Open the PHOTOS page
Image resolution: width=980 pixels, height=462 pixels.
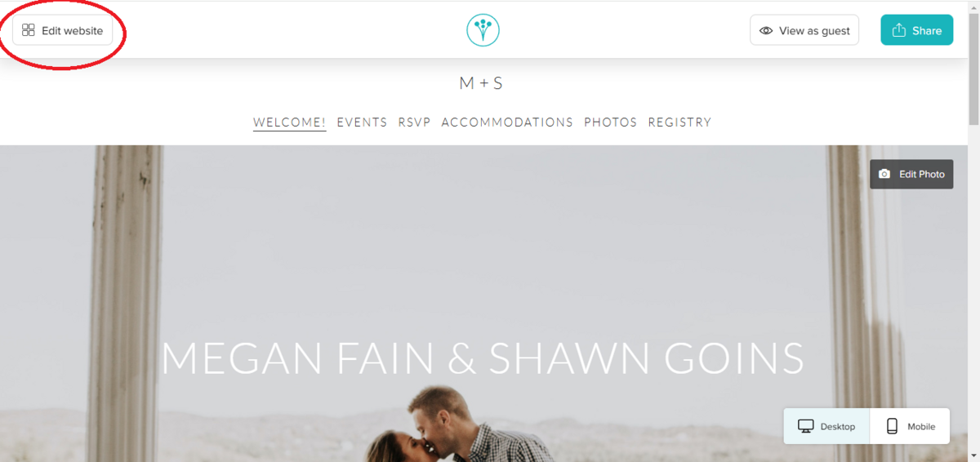[x=610, y=122]
